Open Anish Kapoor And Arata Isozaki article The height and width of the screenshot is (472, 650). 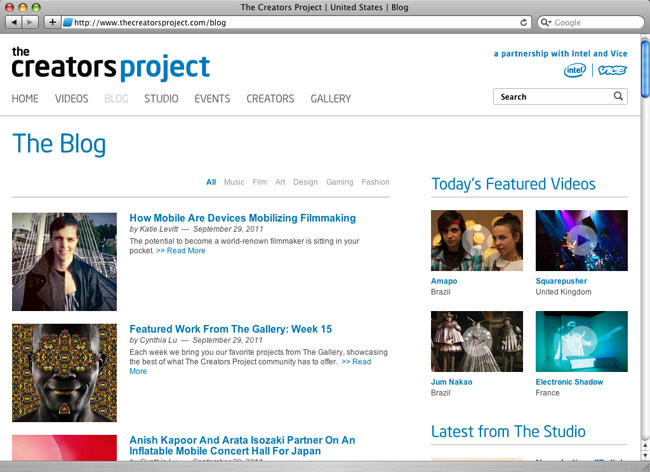click(x=242, y=445)
